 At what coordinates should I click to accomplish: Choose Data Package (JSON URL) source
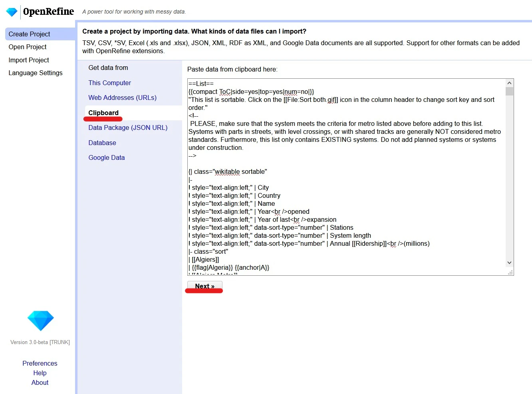(x=128, y=127)
